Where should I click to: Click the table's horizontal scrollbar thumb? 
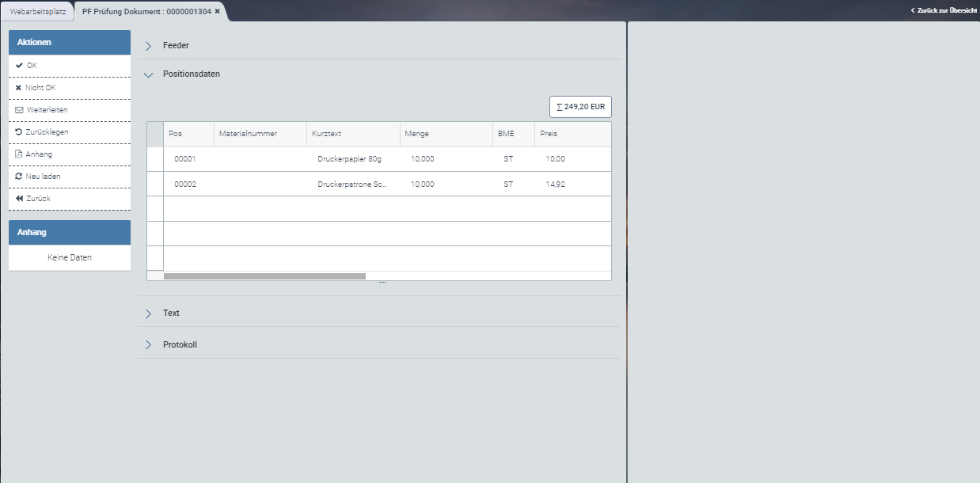click(x=264, y=276)
